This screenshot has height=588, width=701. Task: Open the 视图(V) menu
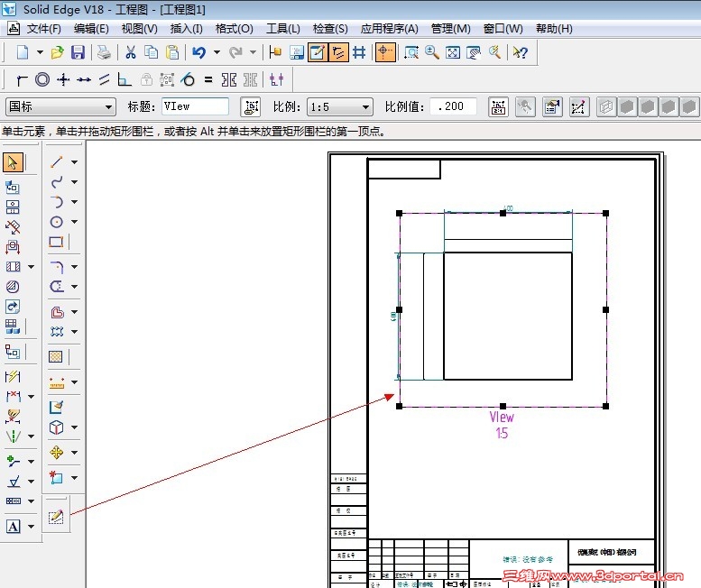pyautogui.click(x=140, y=29)
